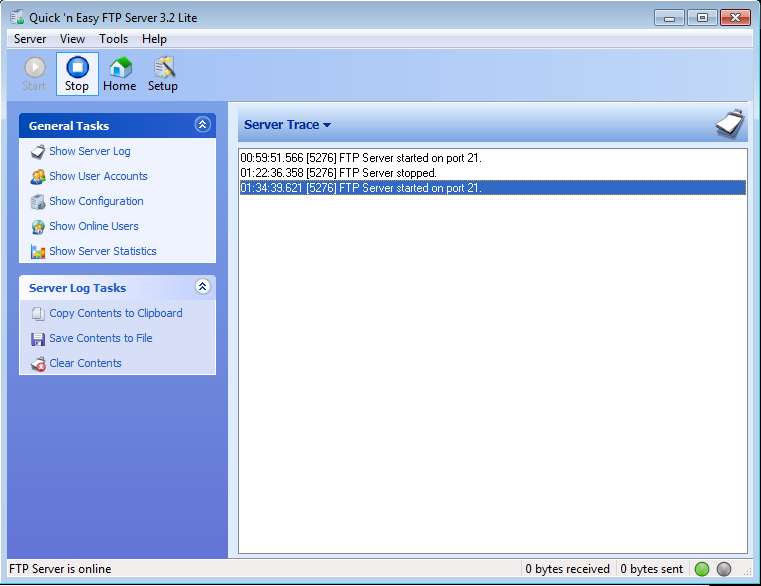Click 'FTP Server is online' status text
761x586 pixels.
click(60, 569)
